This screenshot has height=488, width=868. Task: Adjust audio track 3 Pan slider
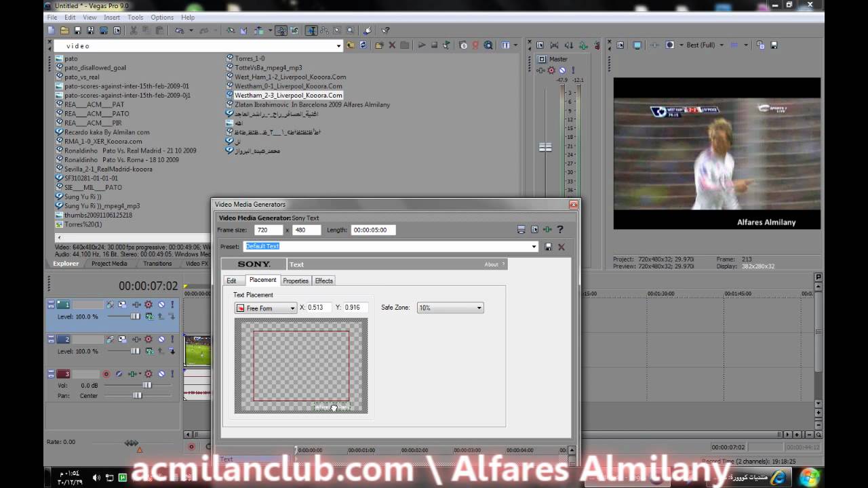(138, 395)
